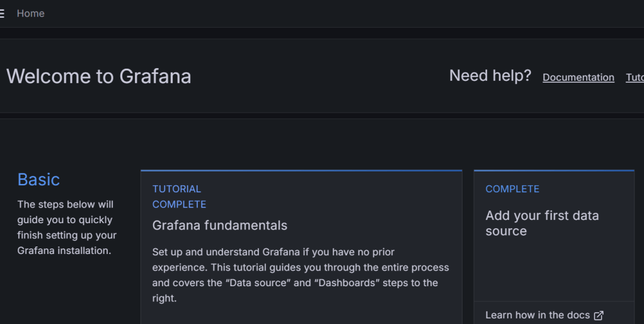Click COMPLETE status on data source card

coord(512,189)
